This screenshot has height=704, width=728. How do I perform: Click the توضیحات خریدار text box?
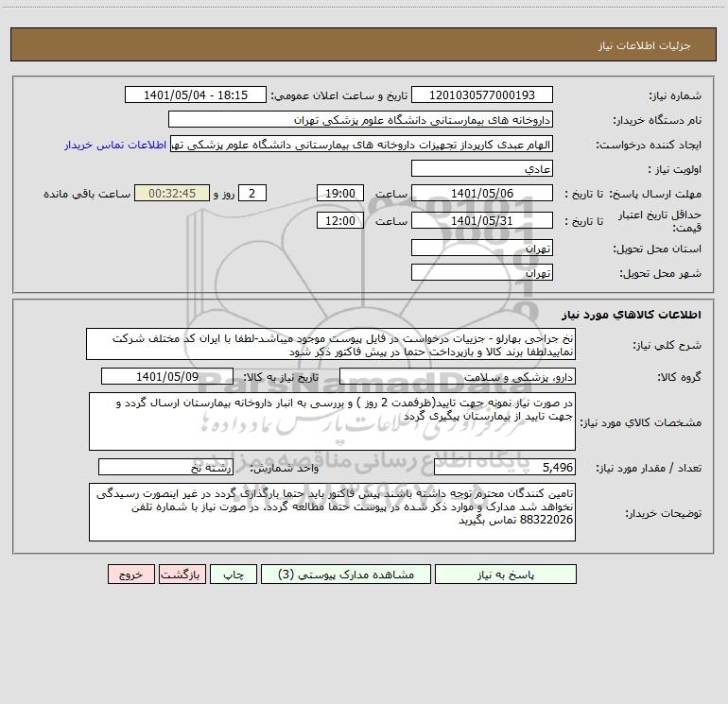pyautogui.click(x=332, y=512)
